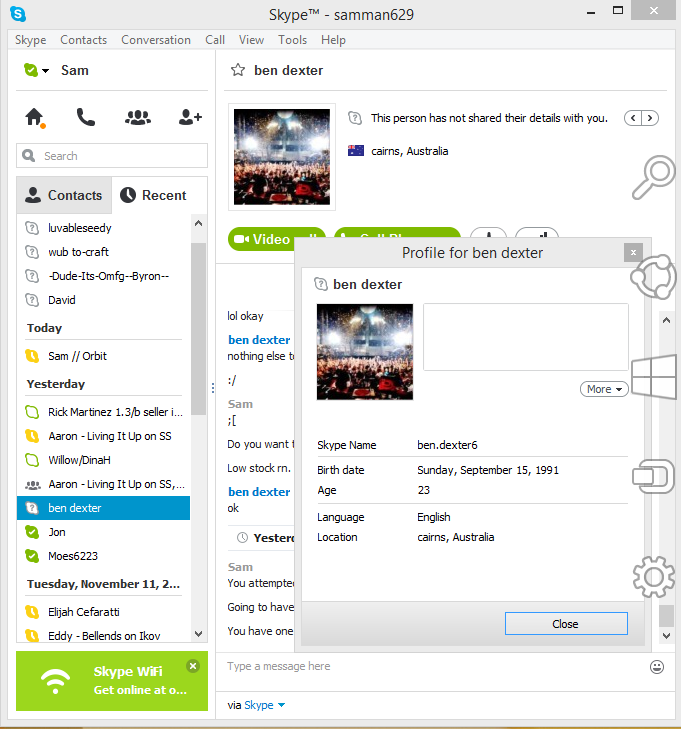Viewport: 681px width, 729px height.
Task: Open conversation with Willow/DinaH
Action: (103, 460)
